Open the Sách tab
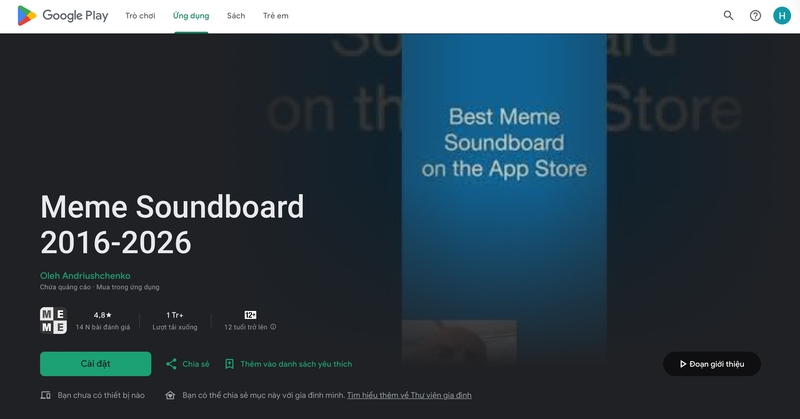The width and height of the screenshot is (800, 419). [236, 16]
